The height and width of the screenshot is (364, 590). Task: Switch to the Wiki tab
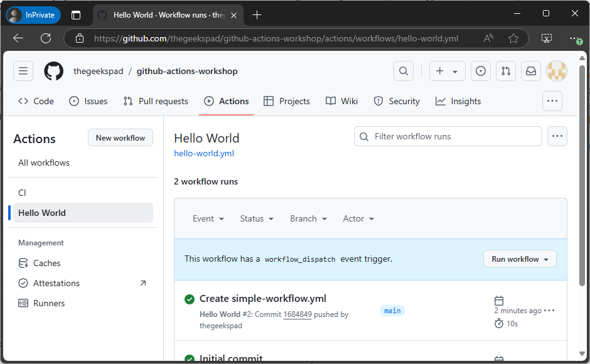point(341,101)
